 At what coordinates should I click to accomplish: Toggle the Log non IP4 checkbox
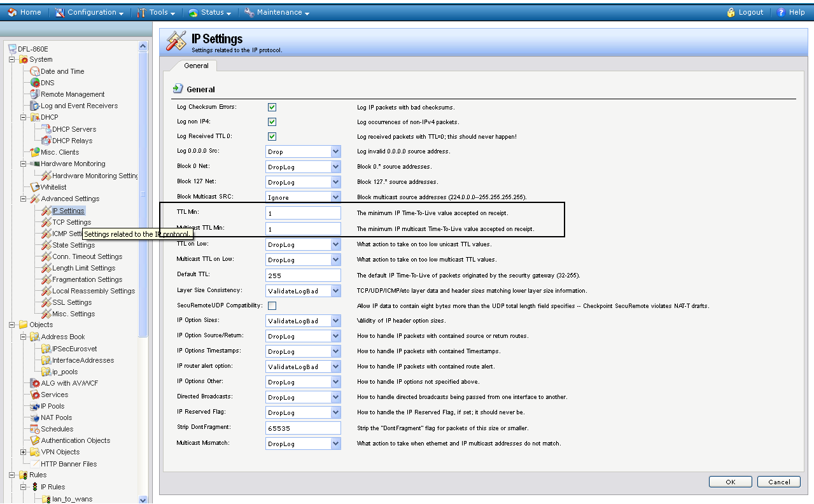272,122
